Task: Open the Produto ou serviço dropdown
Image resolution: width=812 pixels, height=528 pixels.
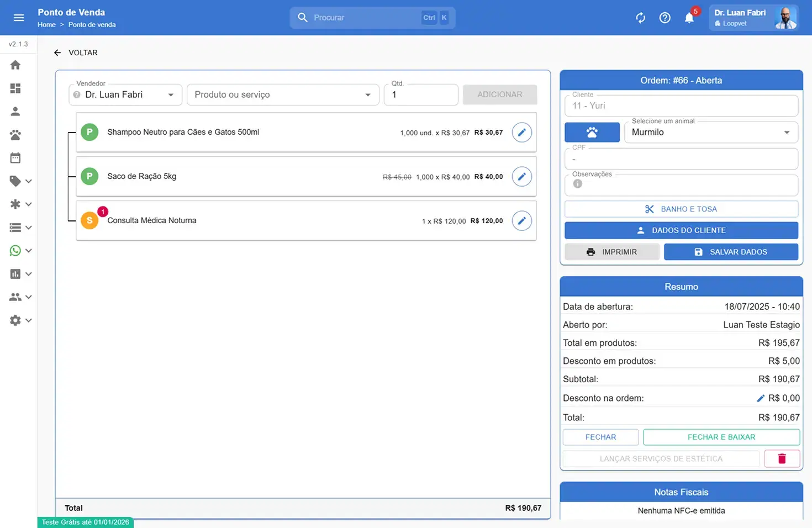Action: [x=283, y=95]
